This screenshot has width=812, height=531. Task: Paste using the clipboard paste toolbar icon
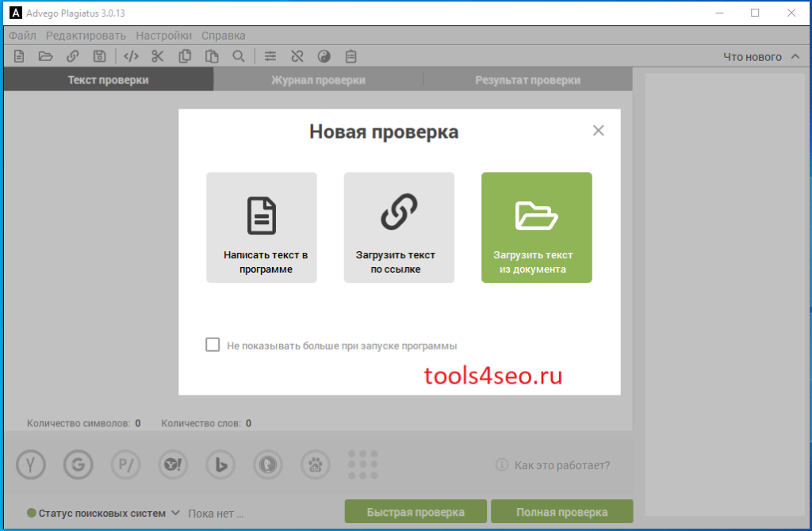212,56
